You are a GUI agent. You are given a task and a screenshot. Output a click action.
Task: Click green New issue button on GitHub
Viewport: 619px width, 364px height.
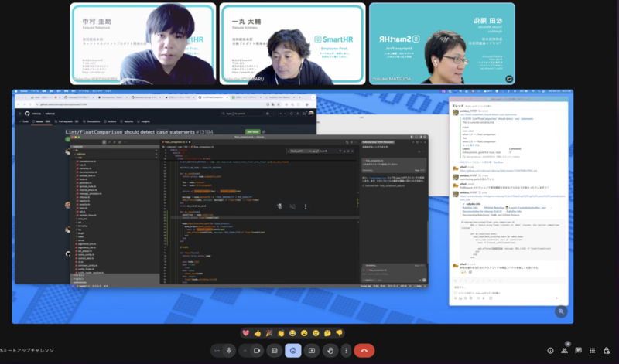(253, 131)
